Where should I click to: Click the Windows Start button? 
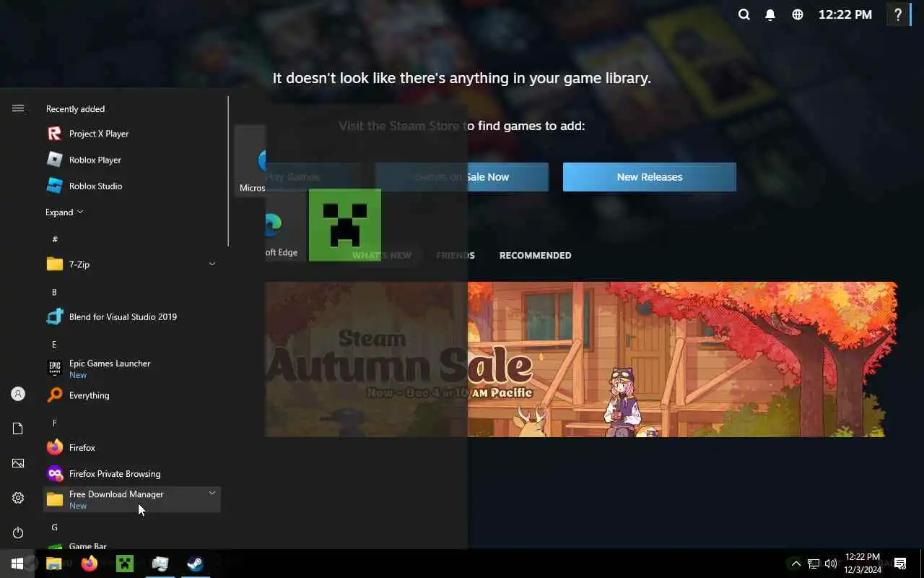[x=17, y=564]
